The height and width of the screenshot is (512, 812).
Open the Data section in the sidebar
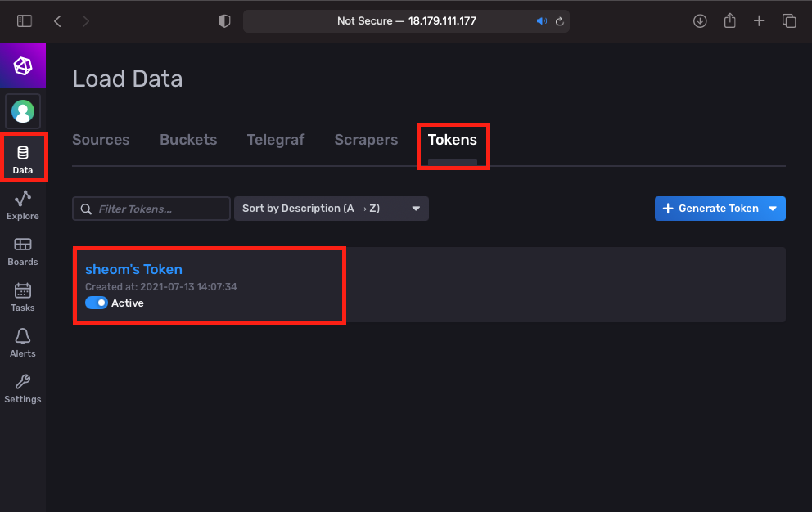(22, 157)
